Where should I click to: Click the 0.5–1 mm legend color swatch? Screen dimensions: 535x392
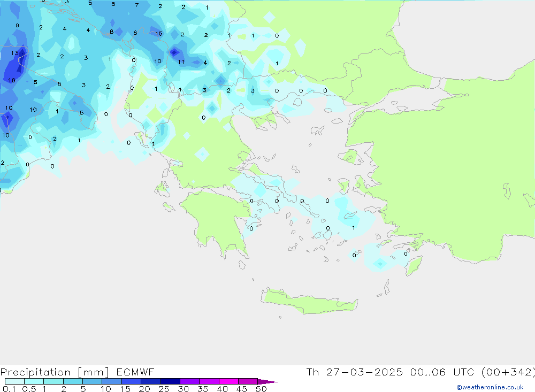34,381
